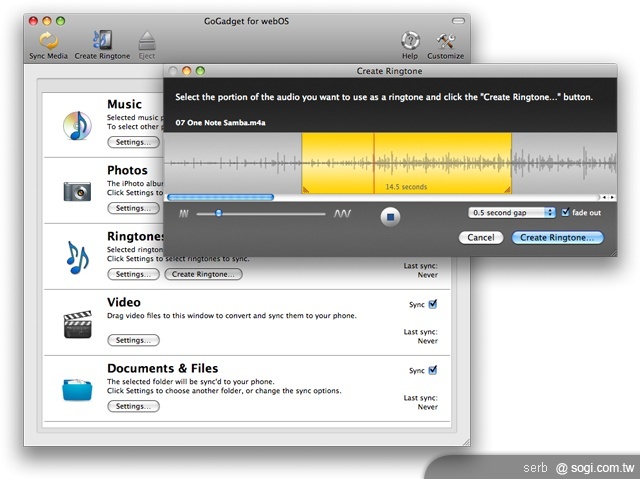Image resolution: width=640 pixels, height=479 pixels.
Task: Toggle the fade out checkbox
Action: (x=567, y=213)
